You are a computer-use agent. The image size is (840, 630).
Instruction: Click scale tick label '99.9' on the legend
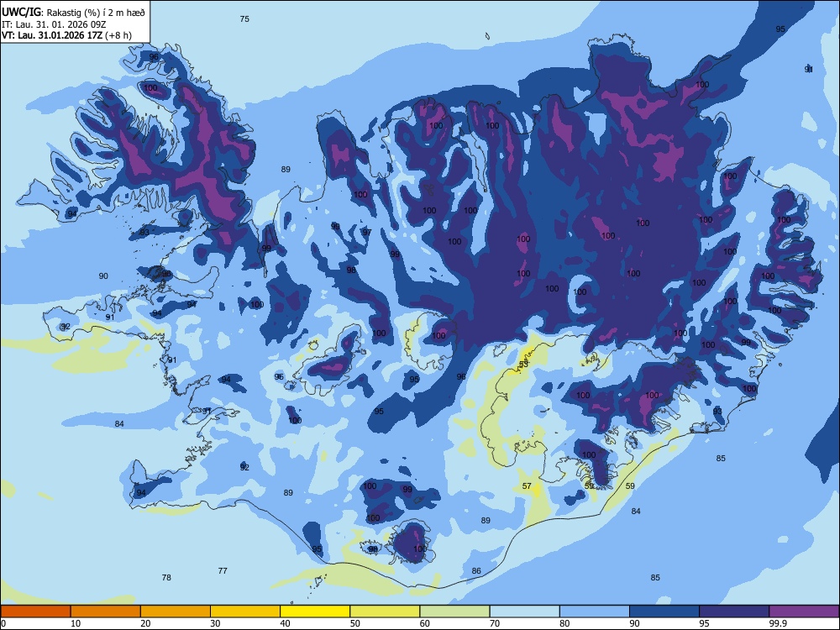tap(778, 623)
